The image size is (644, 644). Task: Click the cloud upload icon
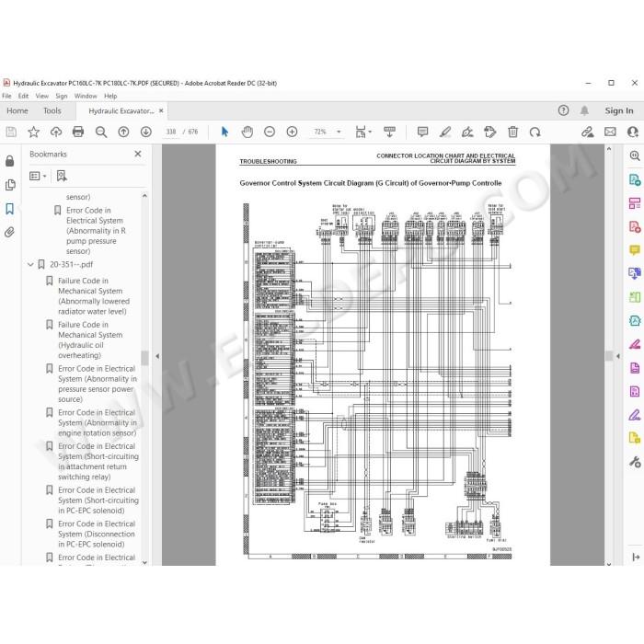(56, 132)
